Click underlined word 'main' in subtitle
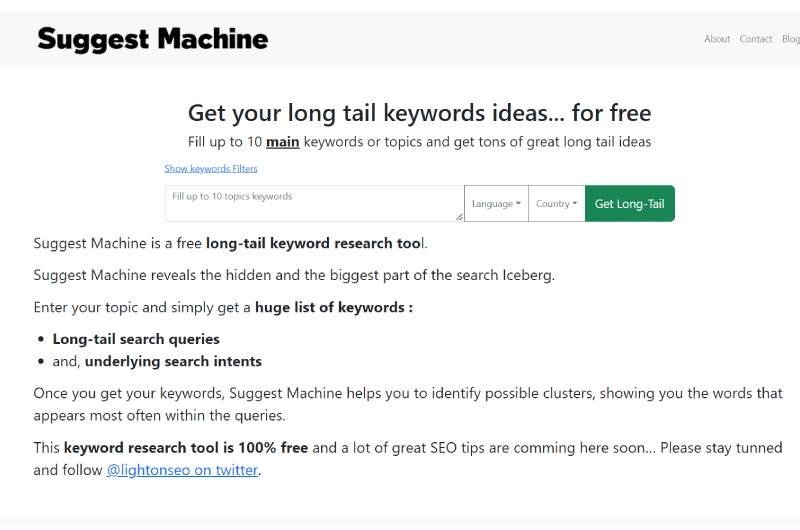Image resolution: width=800 pixels, height=530 pixels. [x=282, y=142]
